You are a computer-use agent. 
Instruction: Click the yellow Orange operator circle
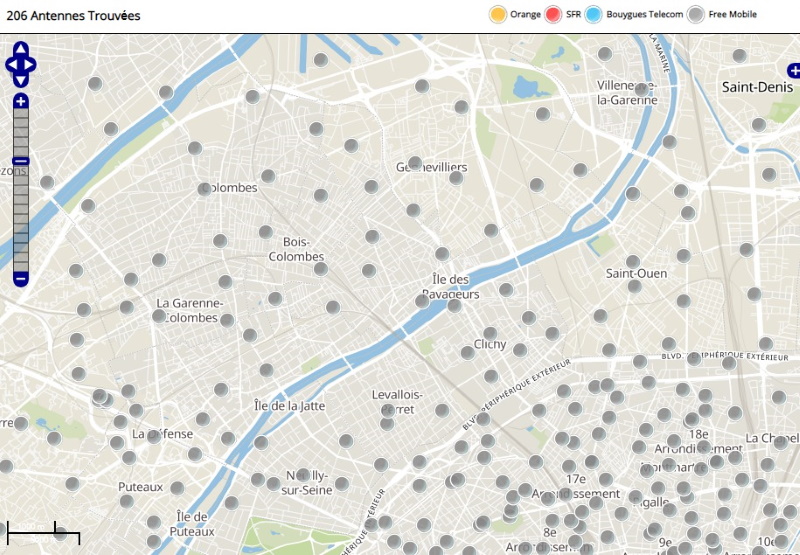[x=497, y=14]
